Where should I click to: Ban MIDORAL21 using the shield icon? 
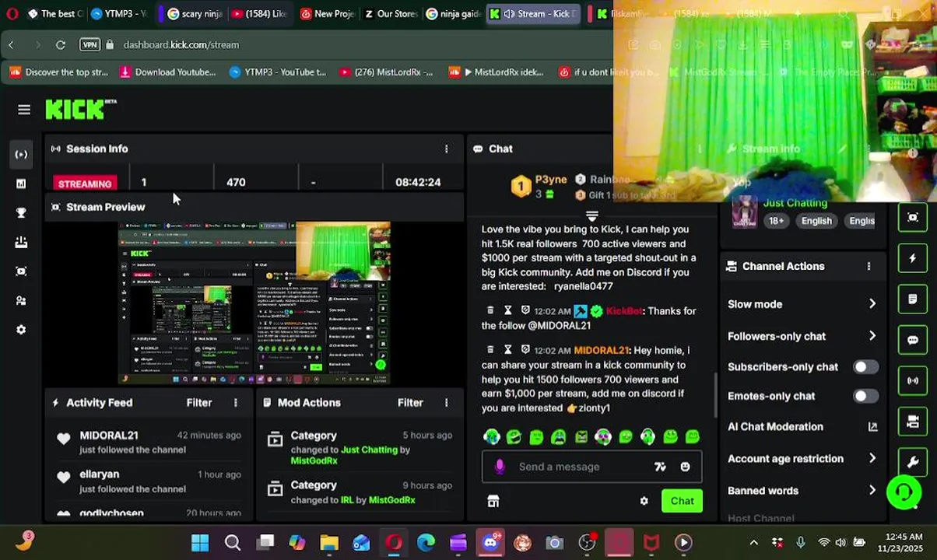pos(525,350)
